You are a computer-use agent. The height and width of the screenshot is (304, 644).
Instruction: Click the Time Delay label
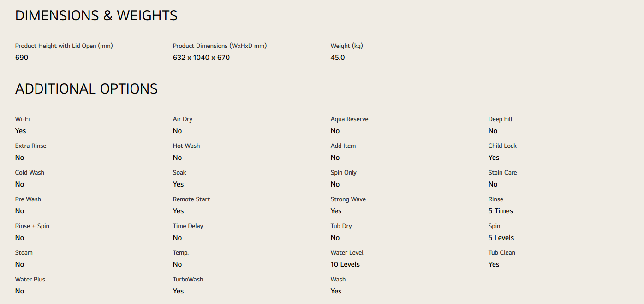click(188, 226)
